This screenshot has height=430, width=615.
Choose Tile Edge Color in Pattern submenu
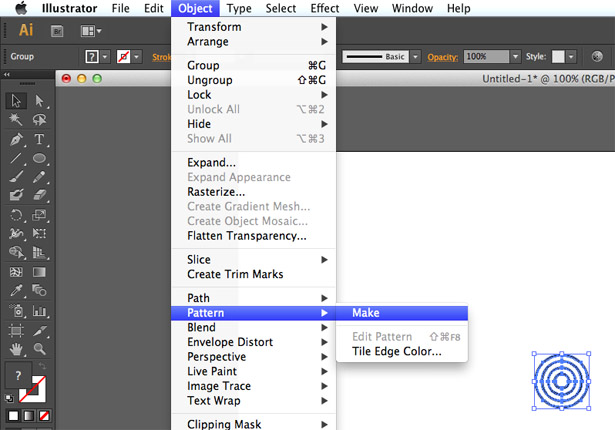[x=402, y=351]
